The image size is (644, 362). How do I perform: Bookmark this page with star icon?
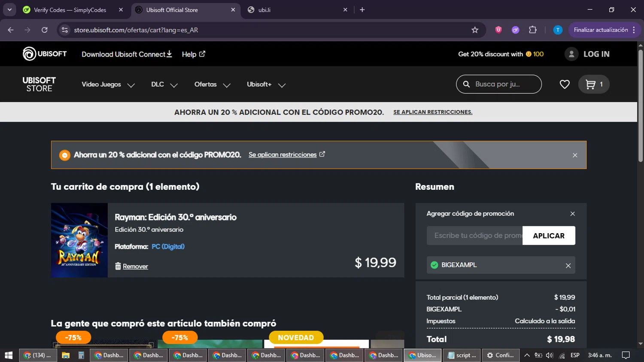click(475, 30)
